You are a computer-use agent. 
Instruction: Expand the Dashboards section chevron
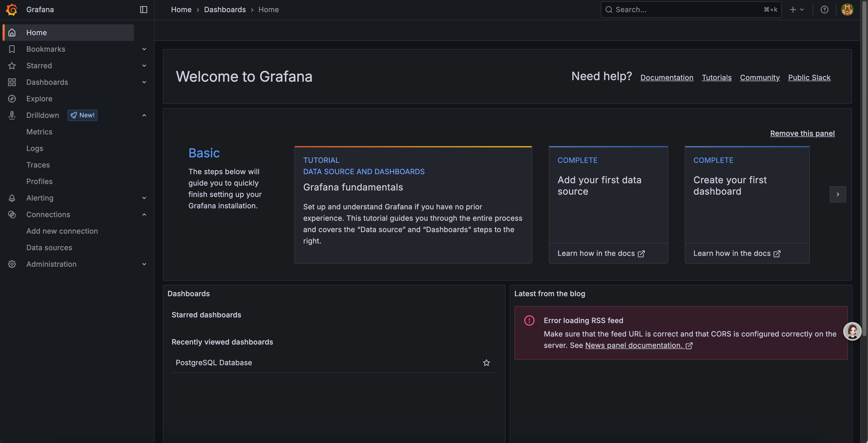144,82
